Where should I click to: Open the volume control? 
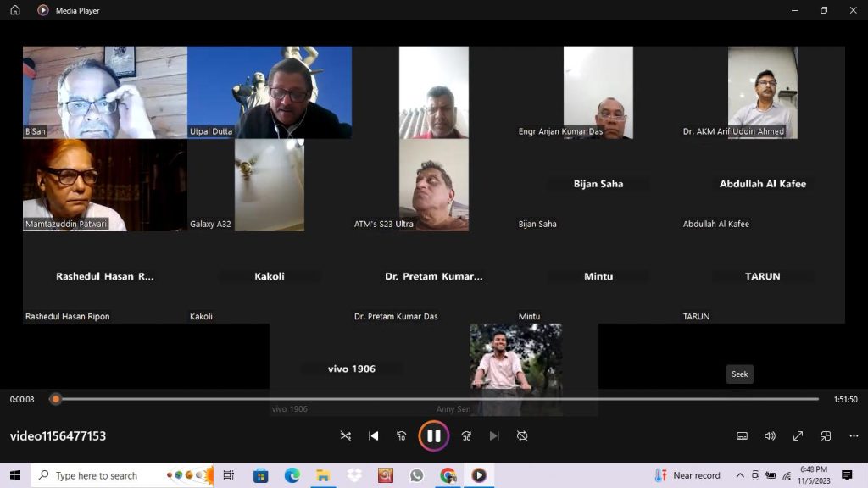pos(770,435)
